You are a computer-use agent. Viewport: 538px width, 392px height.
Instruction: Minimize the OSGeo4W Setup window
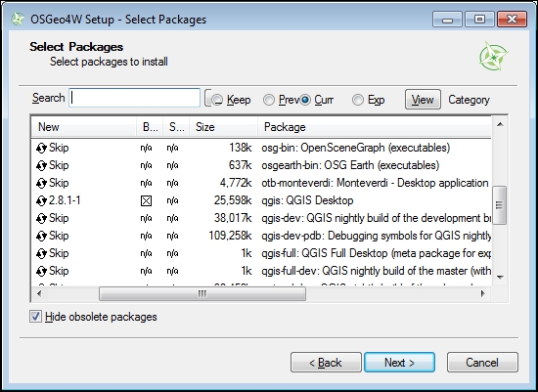point(447,20)
